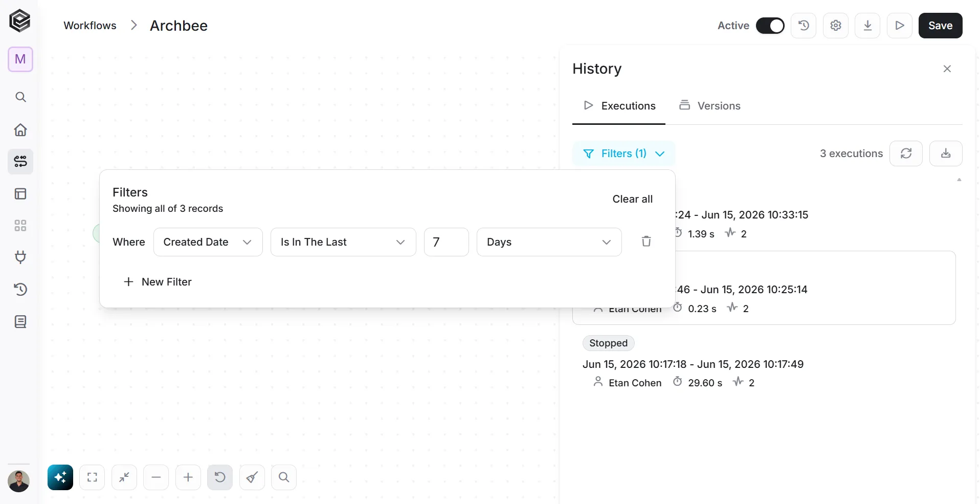Image resolution: width=980 pixels, height=504 pixels.
Task: Open workflow settings gear
Action: coord(836,26)
